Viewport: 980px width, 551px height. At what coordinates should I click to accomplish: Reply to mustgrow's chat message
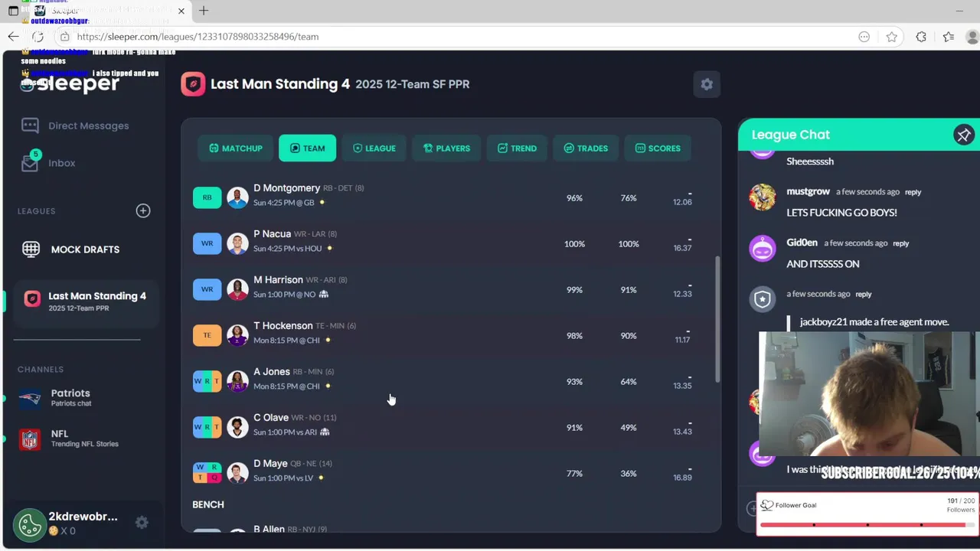pyautogui.click(x=913, y=192)
